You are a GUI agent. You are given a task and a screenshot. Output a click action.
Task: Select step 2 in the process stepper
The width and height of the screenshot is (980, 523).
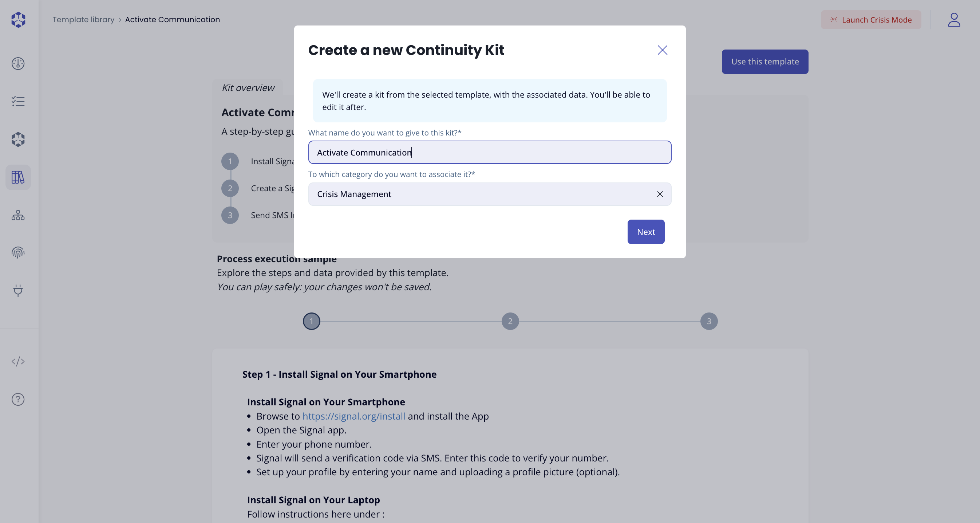(510, 321)
